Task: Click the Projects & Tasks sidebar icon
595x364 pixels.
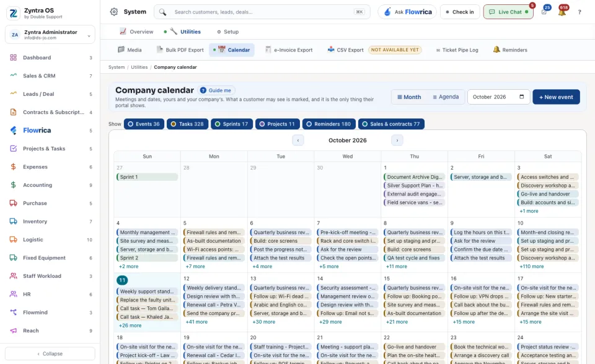Action: (x=13, y=149)
